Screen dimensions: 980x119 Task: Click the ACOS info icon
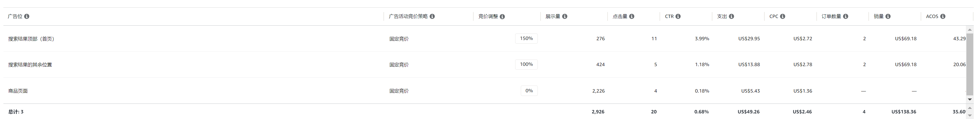coord(943,16)
